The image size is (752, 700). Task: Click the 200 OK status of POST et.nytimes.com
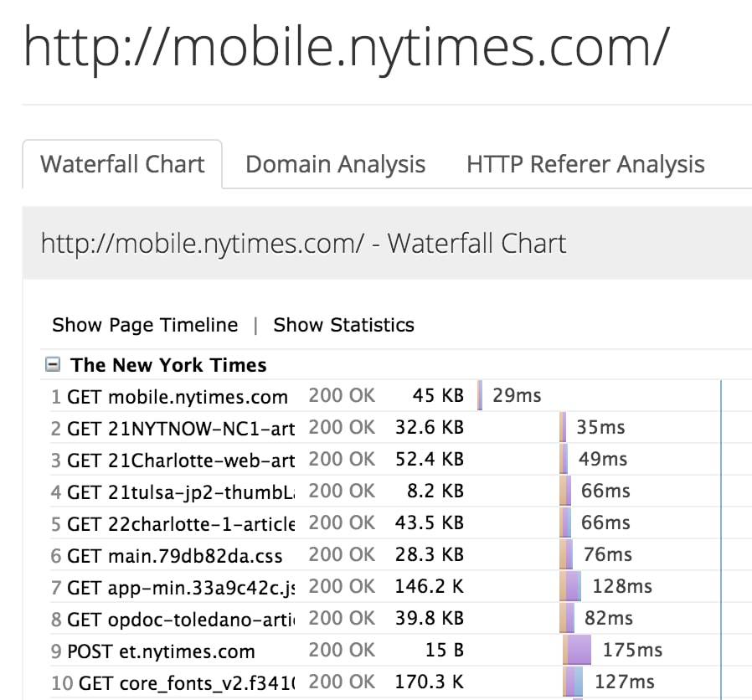coord(342,650)
